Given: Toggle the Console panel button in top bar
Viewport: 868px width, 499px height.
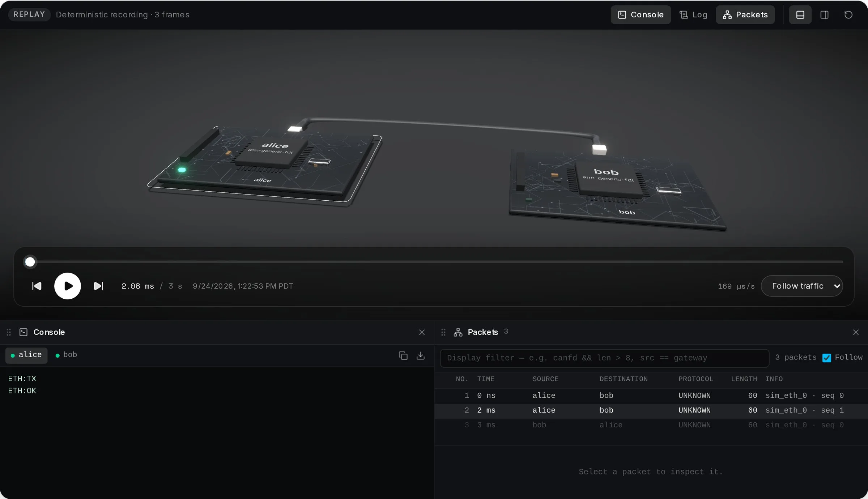Looking at the screenshot, I should click(x=641, y=15).
